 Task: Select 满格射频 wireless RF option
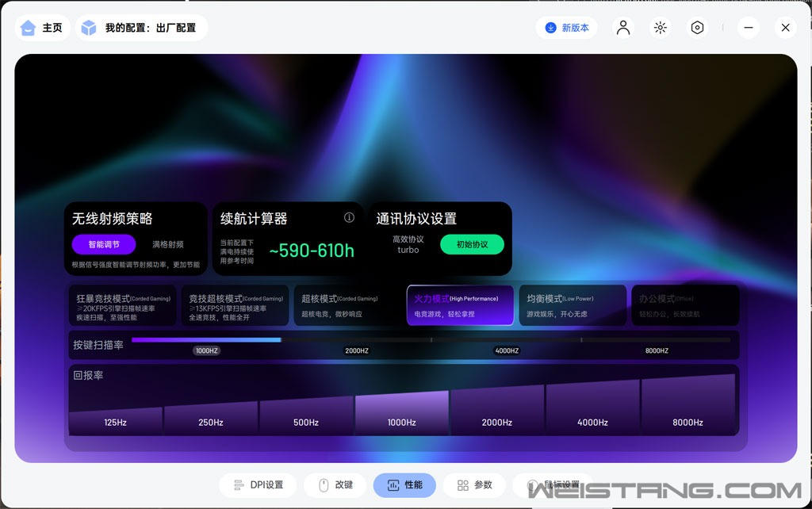168,244
